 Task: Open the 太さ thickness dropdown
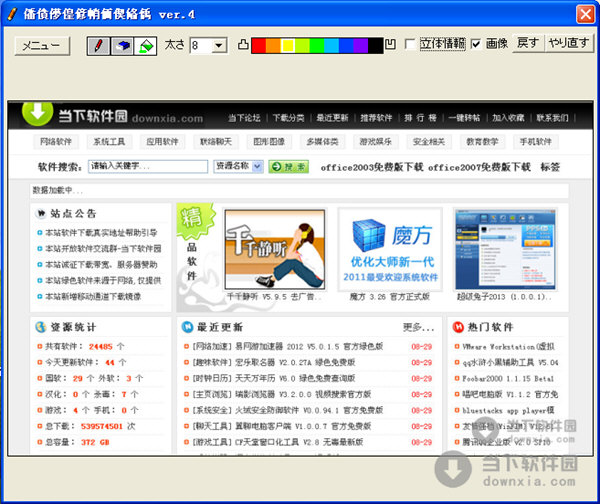click(218, 46)
